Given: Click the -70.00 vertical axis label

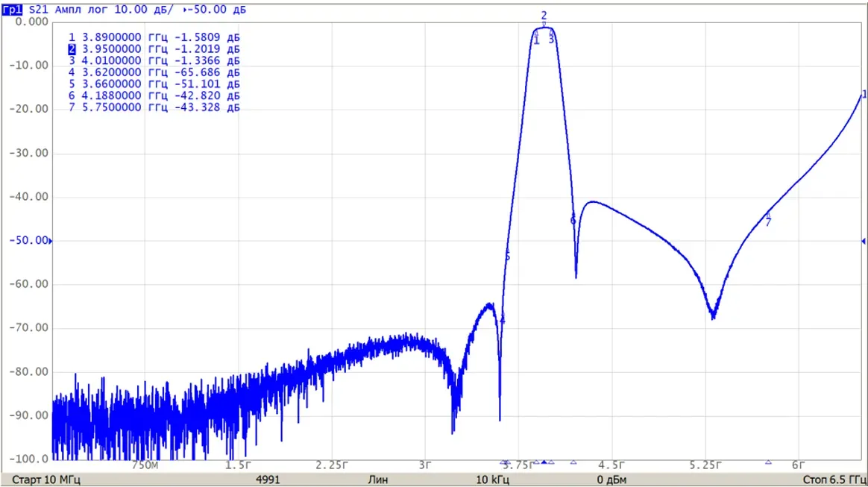Looking at the screenshot, I should pyautogui.click(x=29, y=327).
